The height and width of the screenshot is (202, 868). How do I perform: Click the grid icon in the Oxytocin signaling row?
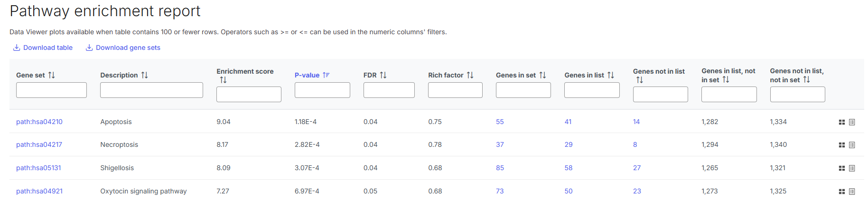coord(841,192)
